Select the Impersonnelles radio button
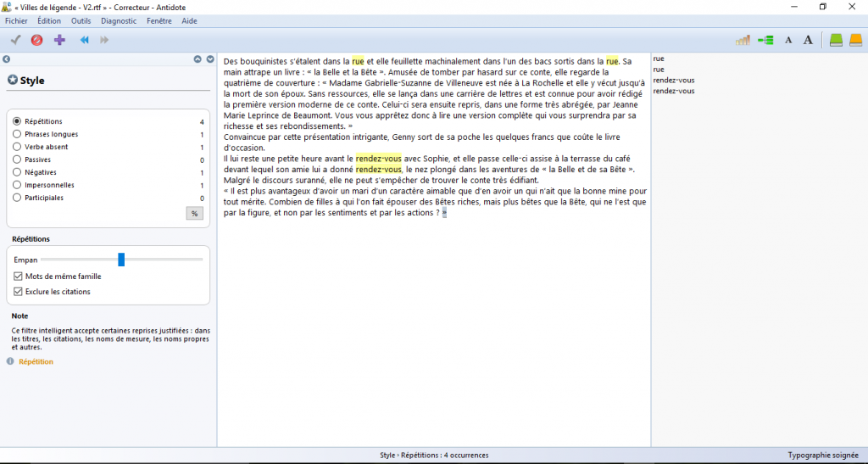This screenshot has width=868, height=464. tap(17, 185)
